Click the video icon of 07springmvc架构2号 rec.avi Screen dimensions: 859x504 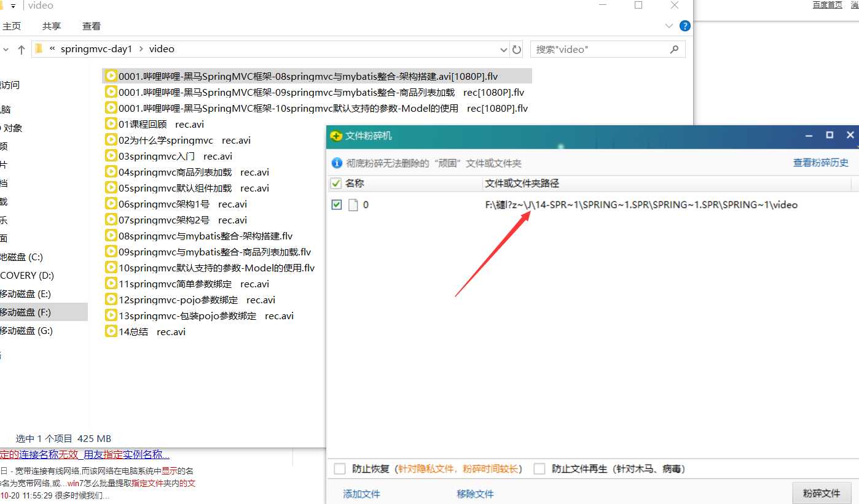(111, 220)
